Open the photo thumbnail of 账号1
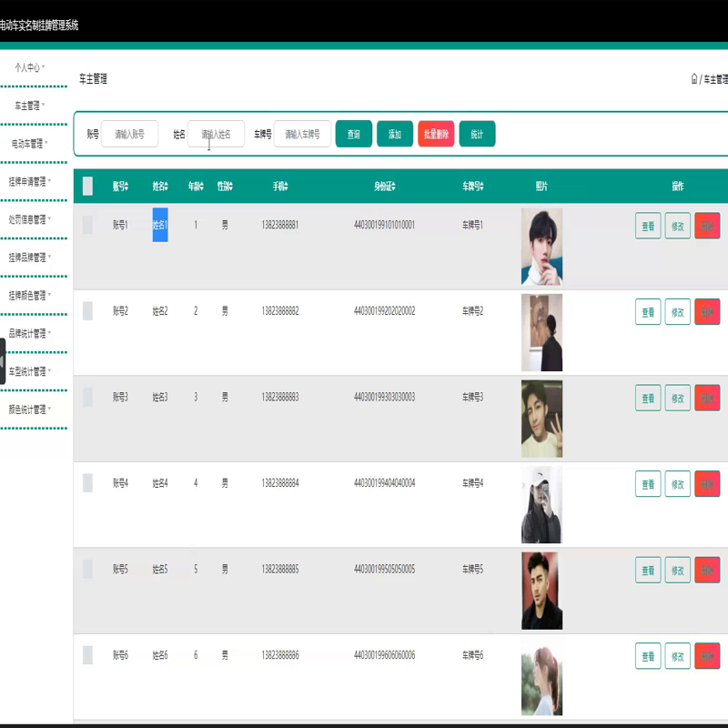The height and width of the screenshot is (728, 728). point(541,246)
